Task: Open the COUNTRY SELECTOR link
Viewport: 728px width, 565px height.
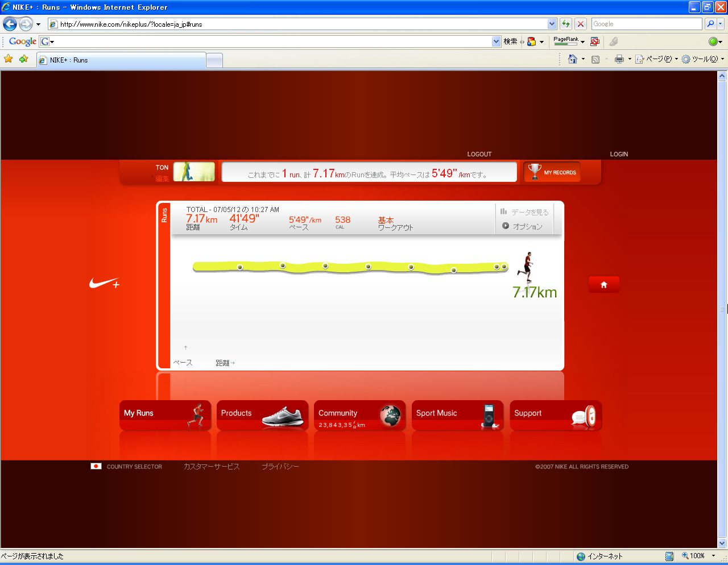Action: pos(134,467)
